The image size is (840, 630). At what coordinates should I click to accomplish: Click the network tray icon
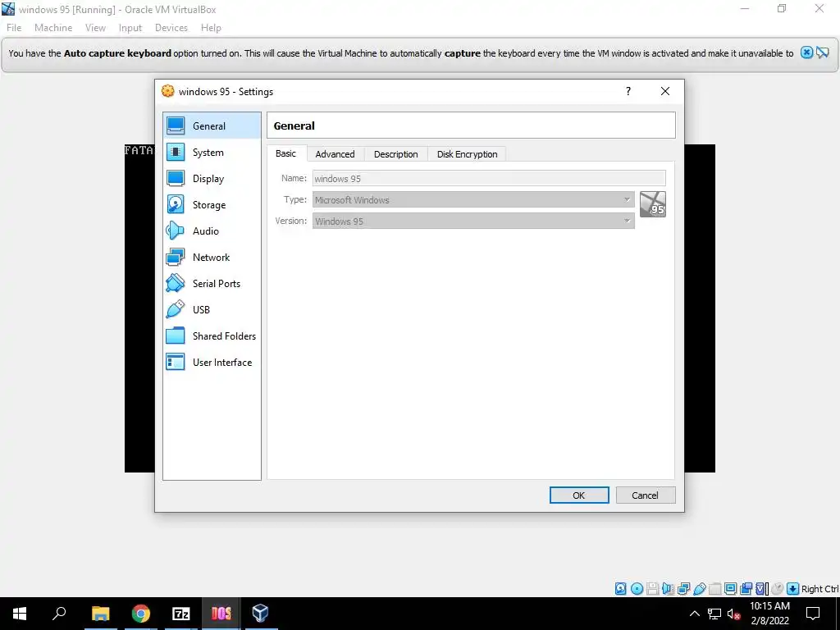(714, 614)
